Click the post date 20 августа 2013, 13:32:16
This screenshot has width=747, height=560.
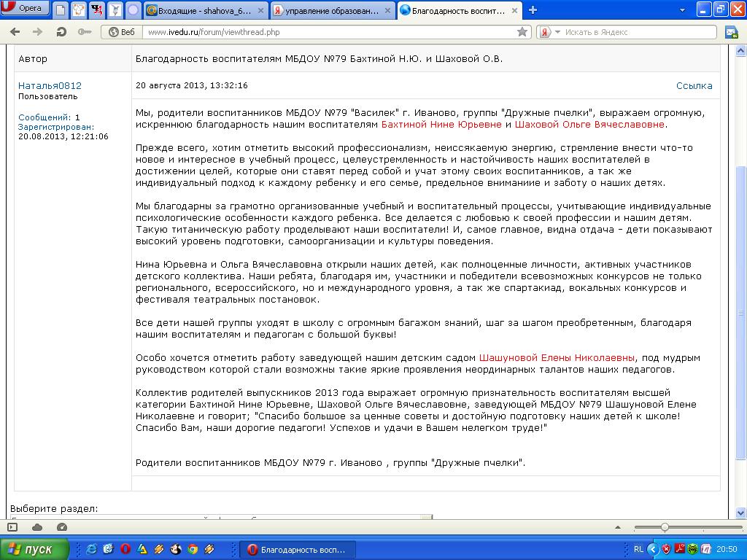pos(192,86)
